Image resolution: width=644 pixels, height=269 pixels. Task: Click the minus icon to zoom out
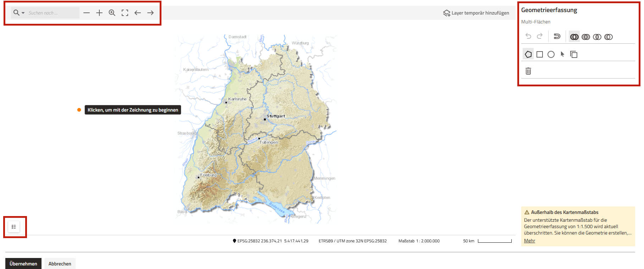click(x=87, y=13)
